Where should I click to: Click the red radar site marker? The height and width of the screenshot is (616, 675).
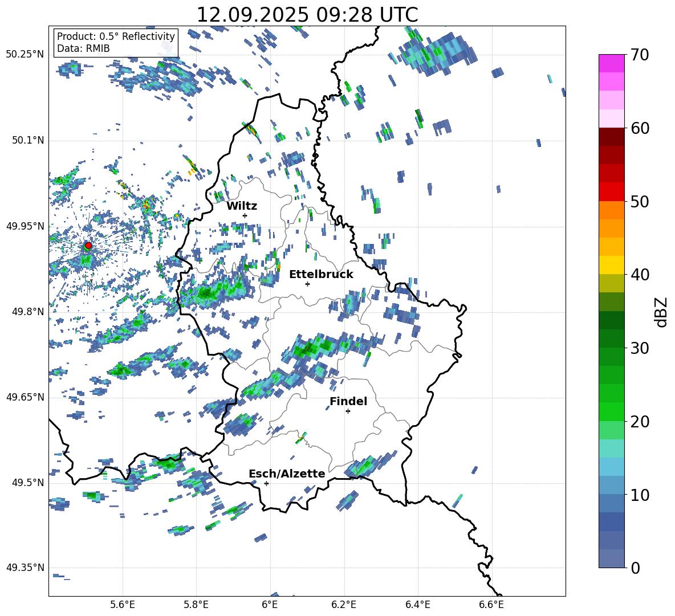point(88,246)
